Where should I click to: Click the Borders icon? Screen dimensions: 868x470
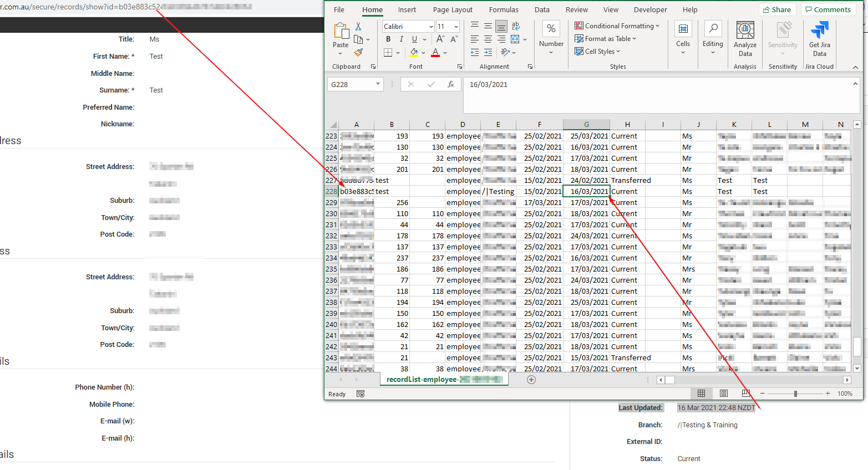[x=388, y=53]
